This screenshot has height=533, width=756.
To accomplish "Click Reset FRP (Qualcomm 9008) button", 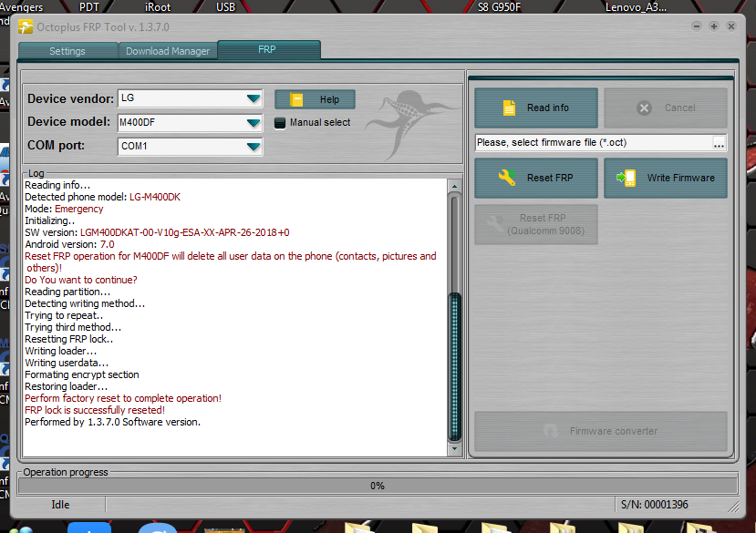I will pos(535,224).
